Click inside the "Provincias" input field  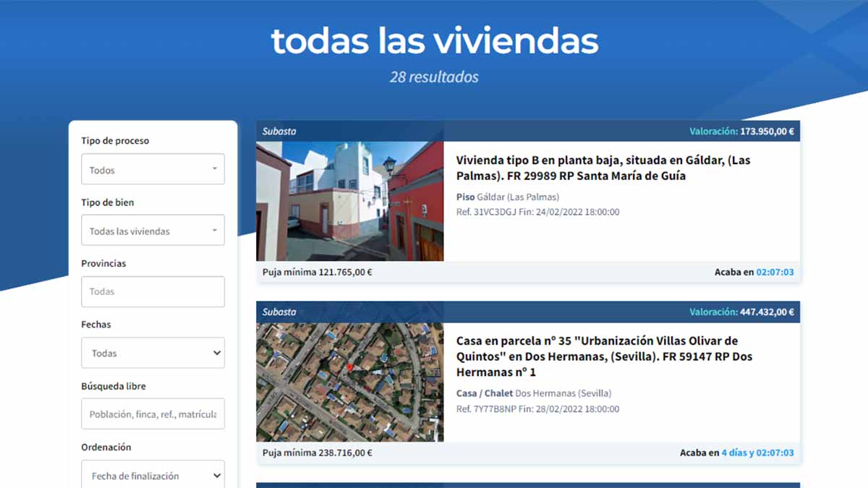tap(153, 291)
